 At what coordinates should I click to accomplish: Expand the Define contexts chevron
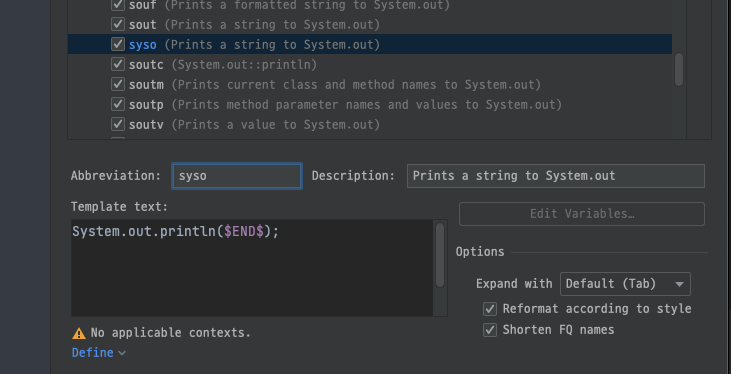coord(122,353)
